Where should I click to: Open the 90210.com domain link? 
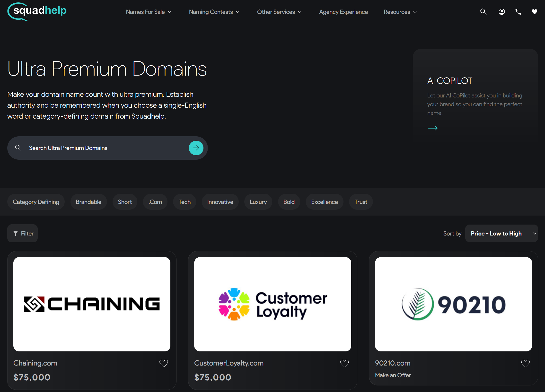click(x=393, y=363)
